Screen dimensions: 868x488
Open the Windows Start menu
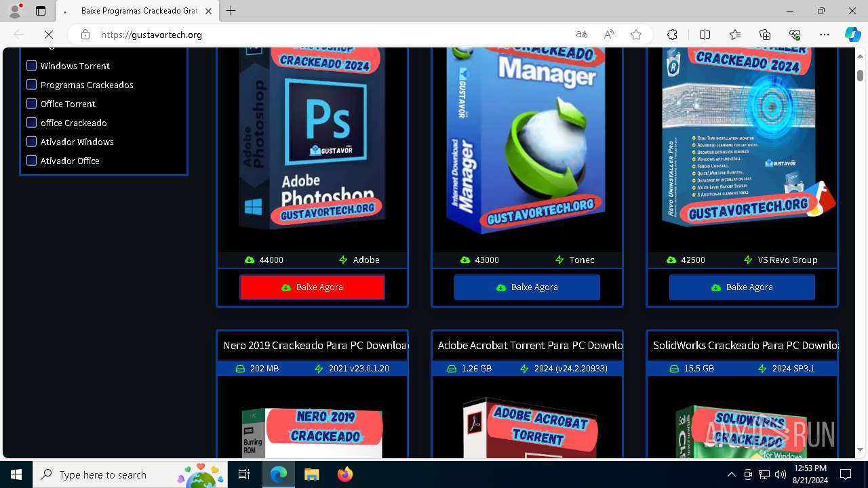(16, 474)
